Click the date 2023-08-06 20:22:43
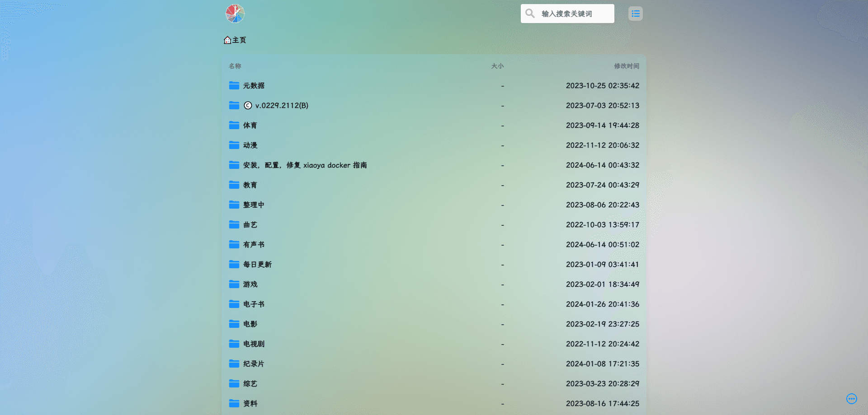This screenshot has width=868, height=415. coord(603,205)
